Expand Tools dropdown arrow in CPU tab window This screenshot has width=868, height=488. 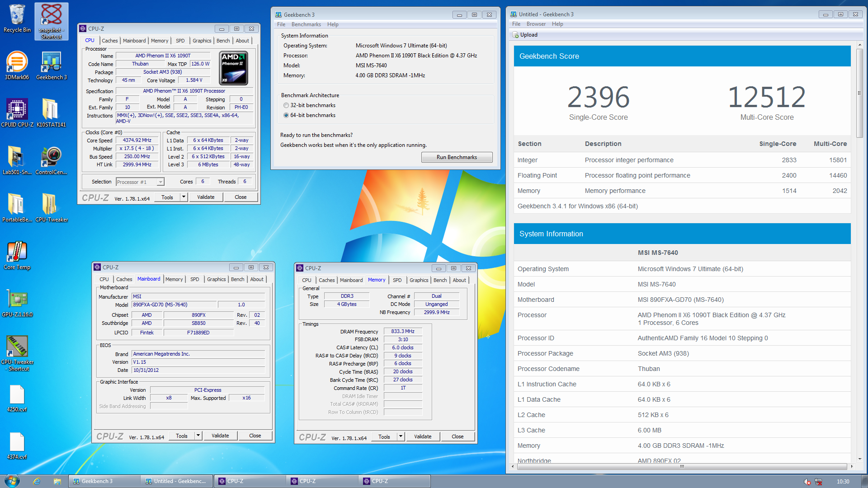click(184, 197)
